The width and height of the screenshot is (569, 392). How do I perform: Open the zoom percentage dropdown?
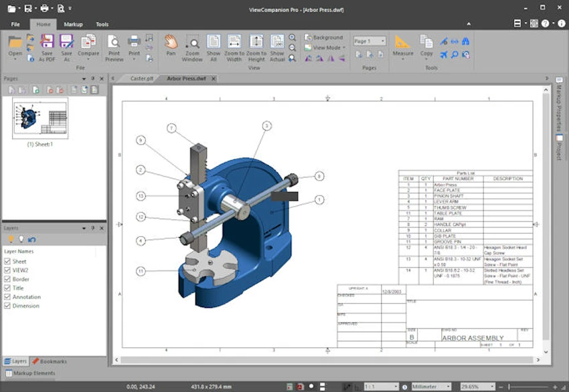pos(477,387)
